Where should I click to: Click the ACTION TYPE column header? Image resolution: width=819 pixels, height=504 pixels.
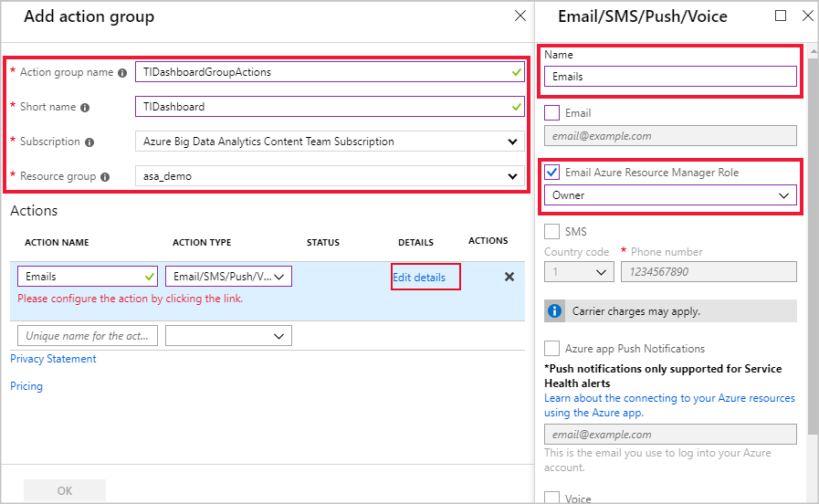pyautogui.click(x=202, y=242)
